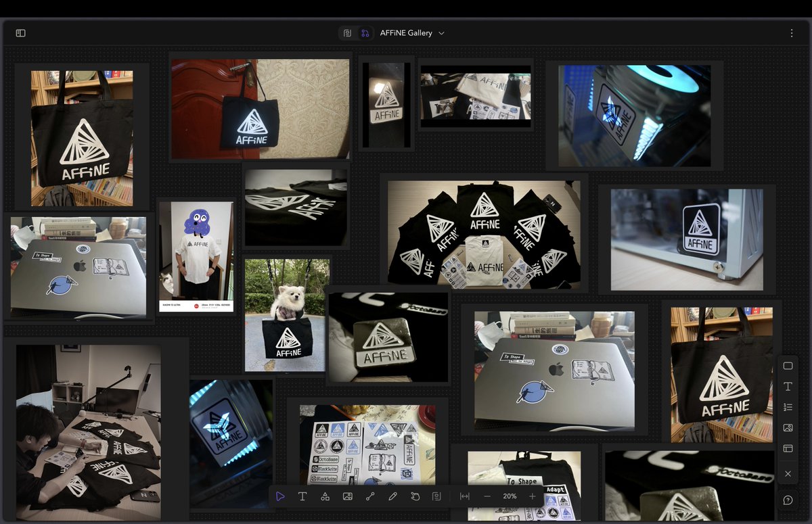Click the 20% zoom level value
812x524 pixels.
510,496
